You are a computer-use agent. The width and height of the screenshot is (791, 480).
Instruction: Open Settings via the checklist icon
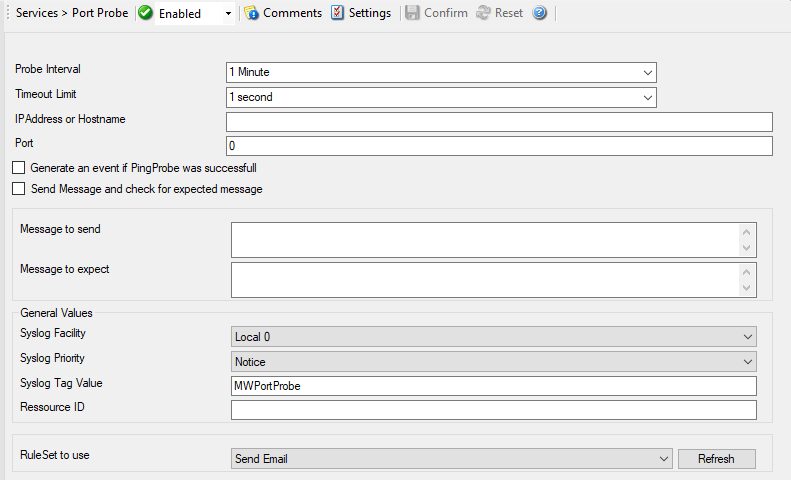(337, 14)
